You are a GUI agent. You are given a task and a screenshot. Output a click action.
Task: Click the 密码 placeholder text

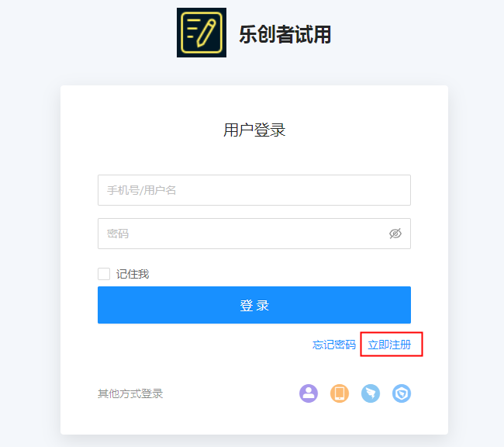pos(118,234)
